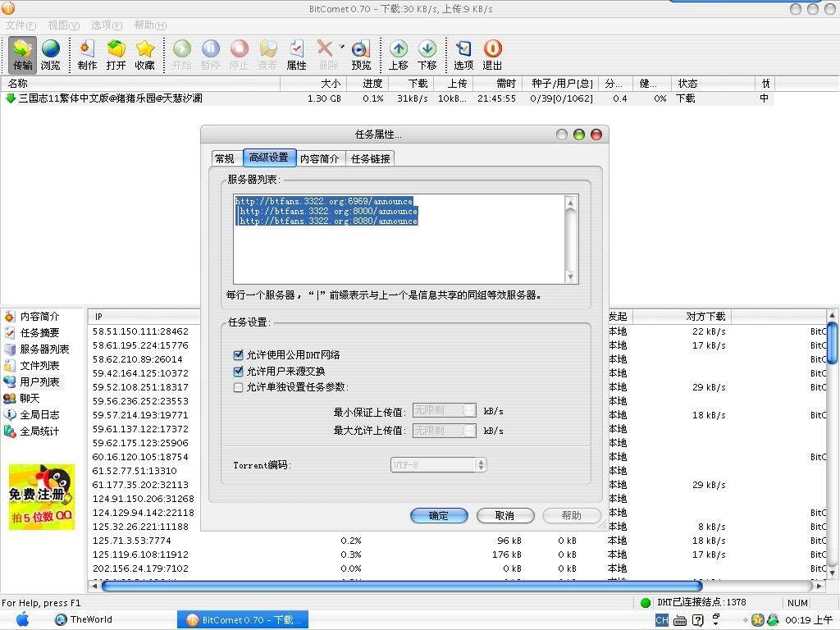This screenshot has height=630, width=840.
Task: Switch to the 内容简介 dialog tab
Action: (320, 158)
